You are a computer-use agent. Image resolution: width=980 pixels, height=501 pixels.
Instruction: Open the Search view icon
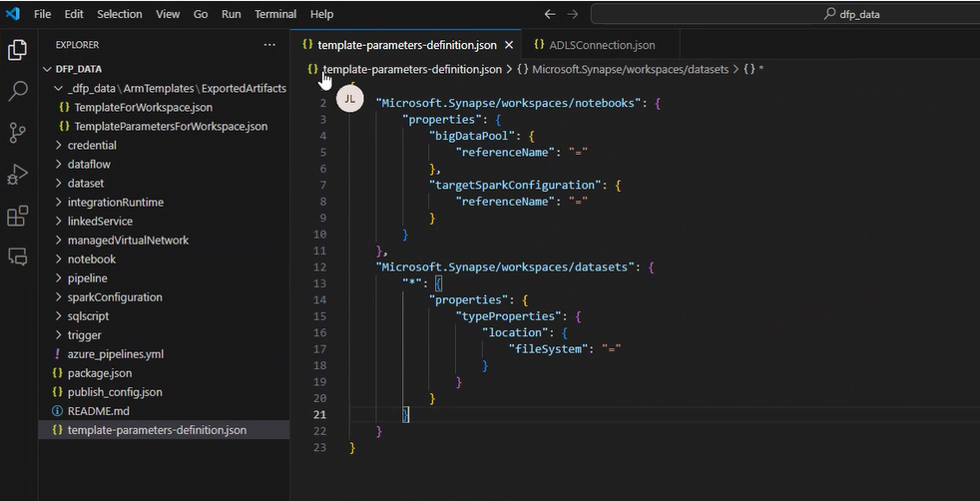18,91
